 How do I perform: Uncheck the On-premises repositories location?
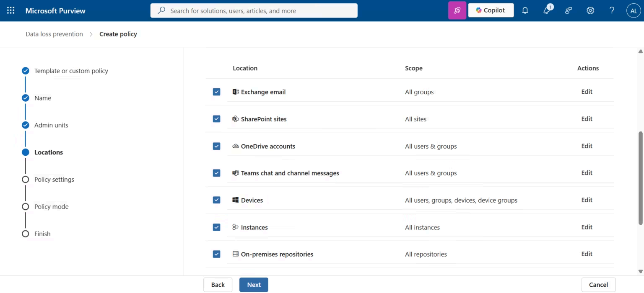(x=216, y=254)
